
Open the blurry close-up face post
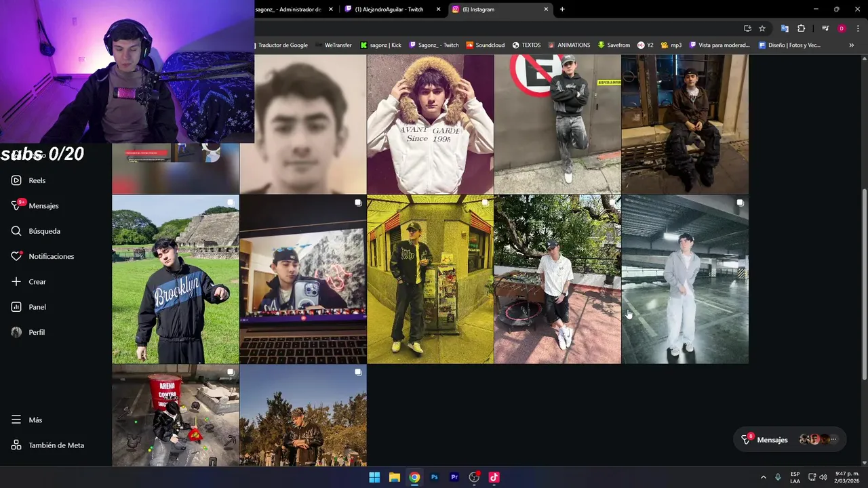[303, 124]
